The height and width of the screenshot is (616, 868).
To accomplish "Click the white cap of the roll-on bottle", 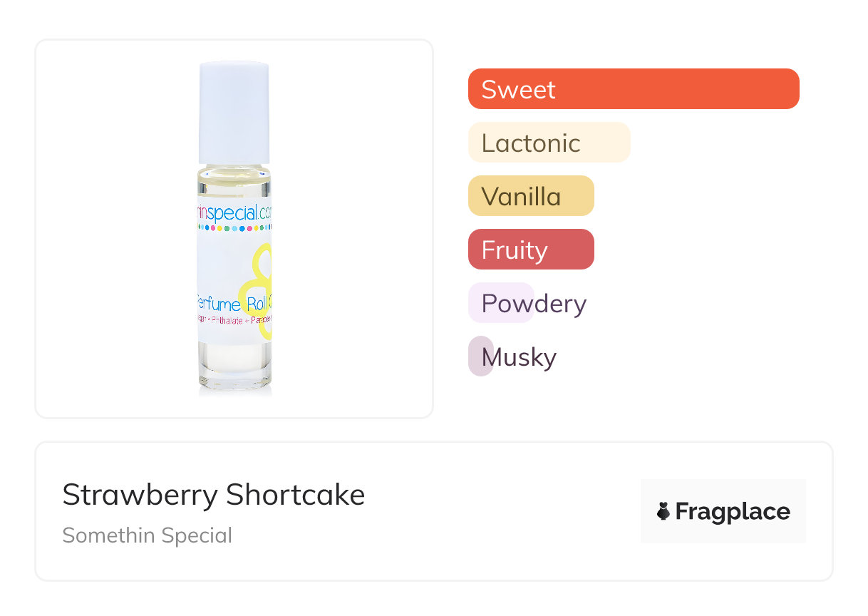I will [x=234, y=113].
